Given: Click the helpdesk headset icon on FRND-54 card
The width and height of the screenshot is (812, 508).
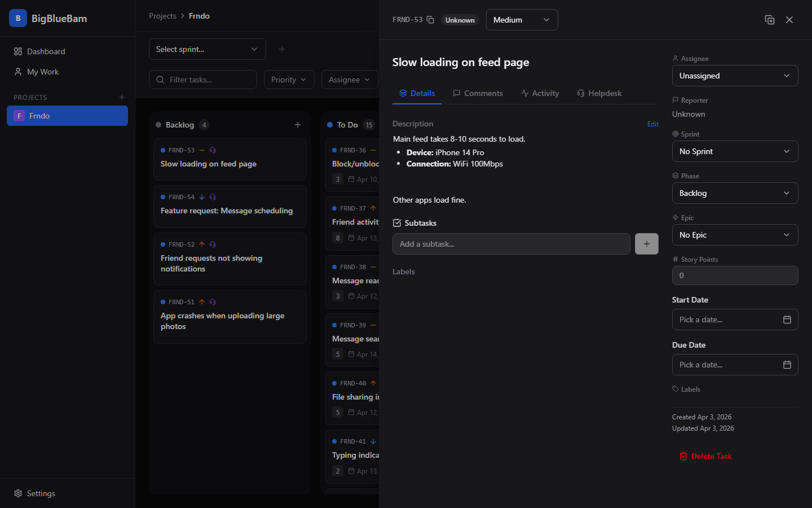Looking at the screenshot, I should pos(213,197).
